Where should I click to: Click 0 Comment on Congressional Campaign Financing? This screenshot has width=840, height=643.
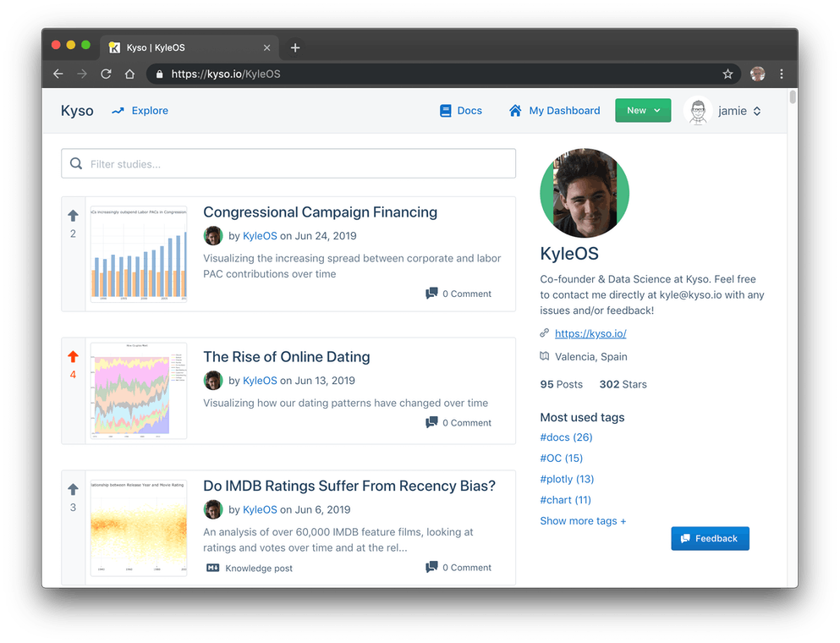467,294
